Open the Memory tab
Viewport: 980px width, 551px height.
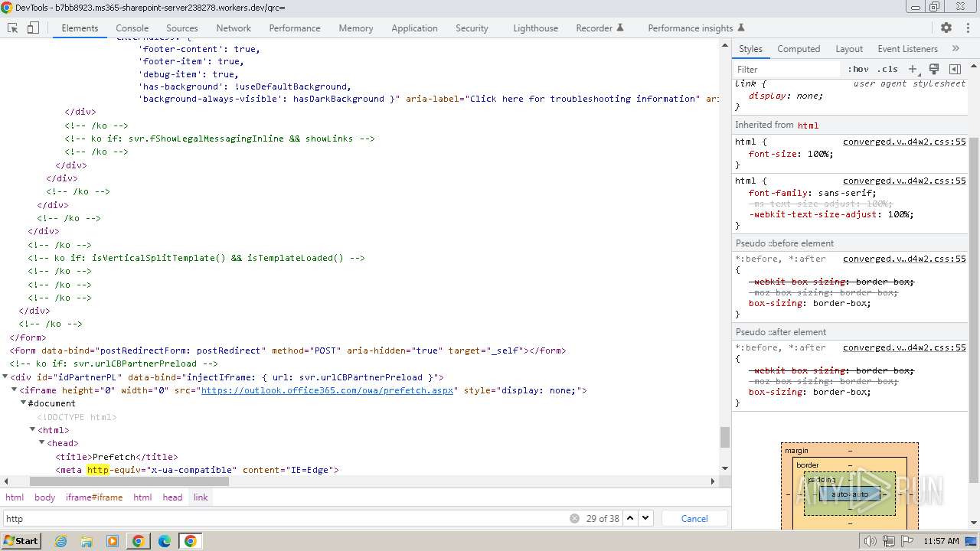(x=356, y=28)
